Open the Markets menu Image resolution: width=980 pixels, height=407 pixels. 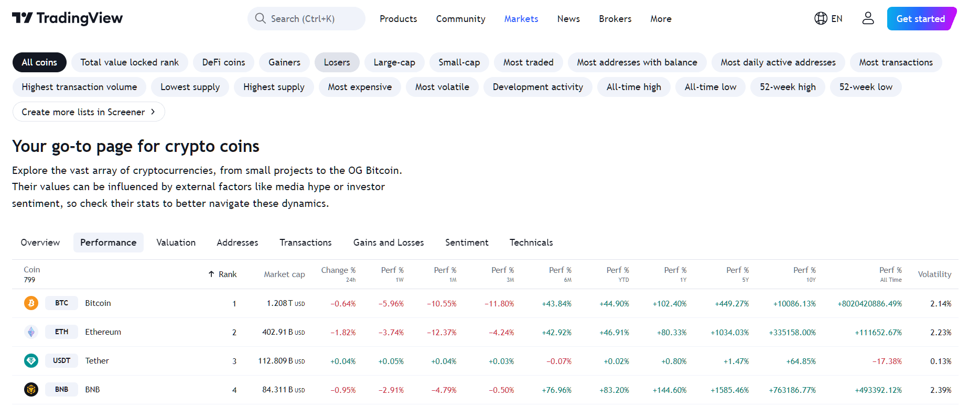[521, 19]
